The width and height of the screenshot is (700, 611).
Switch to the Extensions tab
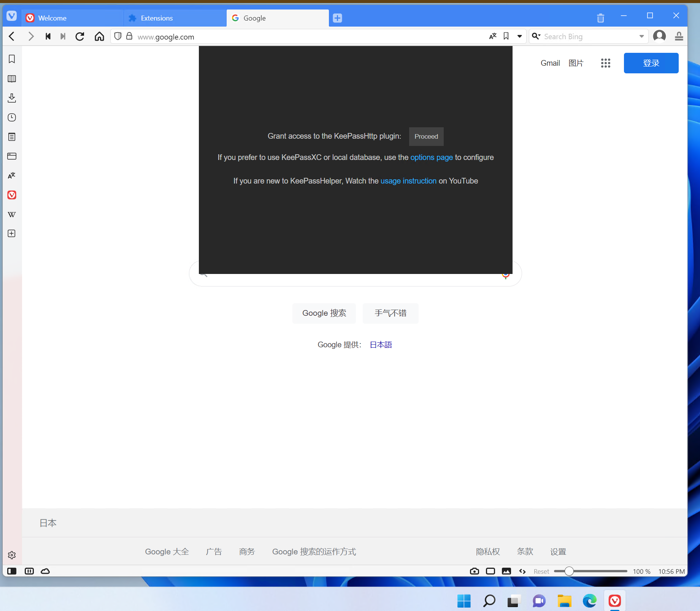pyautogui.click(x=175, y=18)
